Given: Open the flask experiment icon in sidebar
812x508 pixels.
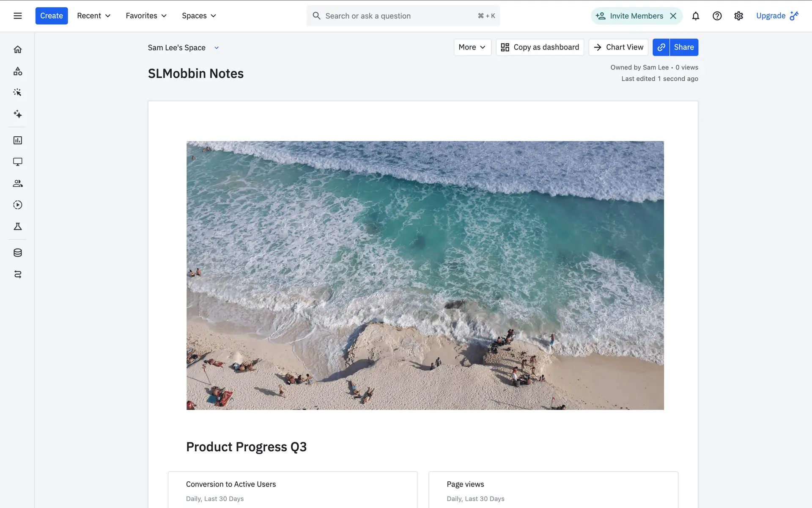Looking at the screenshot, I should (x=17, y=226).
